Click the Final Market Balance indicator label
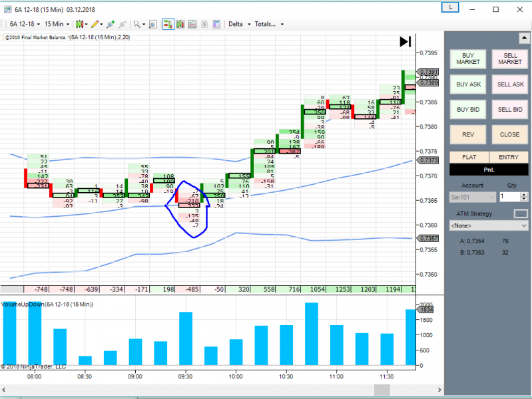This screenshot has width=532, height=399. click(x=35, y=37)
